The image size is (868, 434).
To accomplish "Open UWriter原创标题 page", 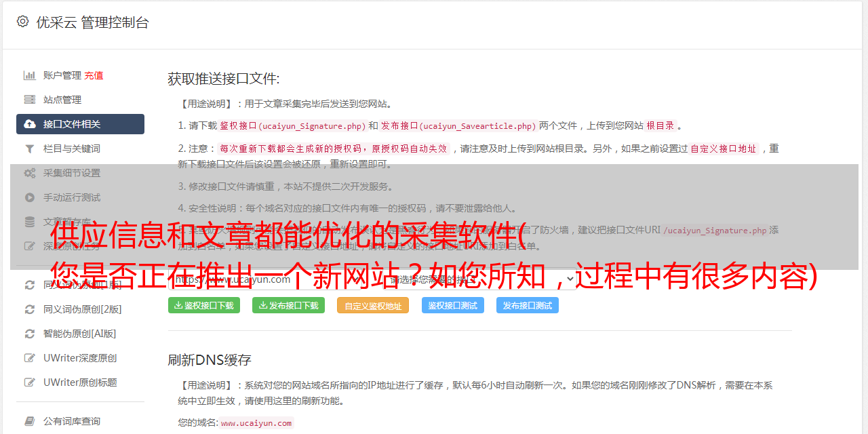I will [x=80, y=382].
